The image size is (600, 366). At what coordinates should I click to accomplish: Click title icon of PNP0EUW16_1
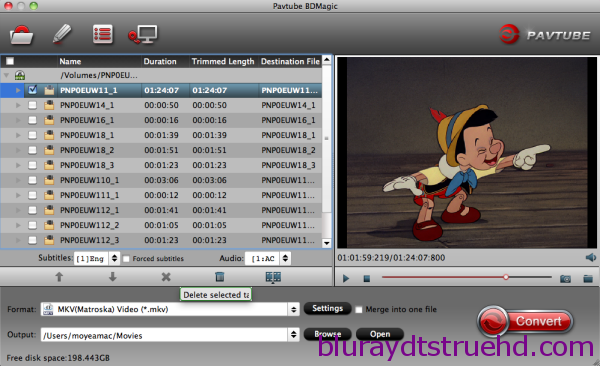(49, 120)
